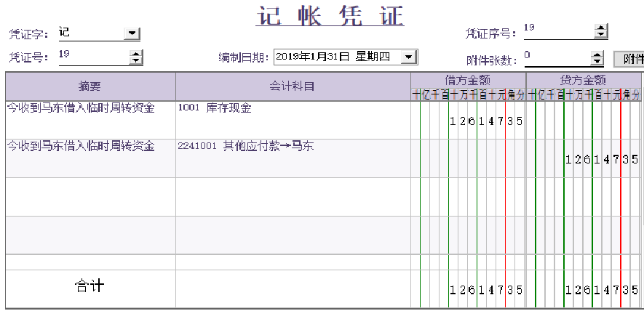Click the 编制日期 label
This screenshot has width=644, height=311.
tap(245, 57)
